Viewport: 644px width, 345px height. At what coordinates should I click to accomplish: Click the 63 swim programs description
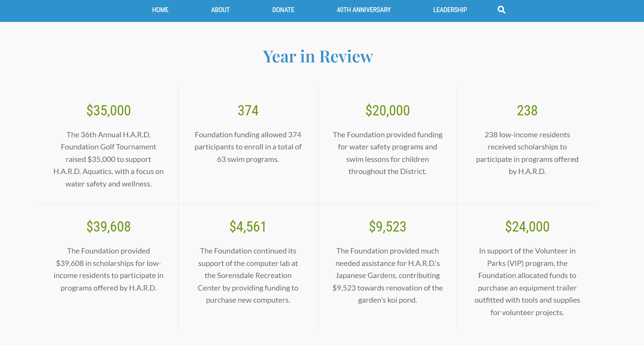coord(248,147)
